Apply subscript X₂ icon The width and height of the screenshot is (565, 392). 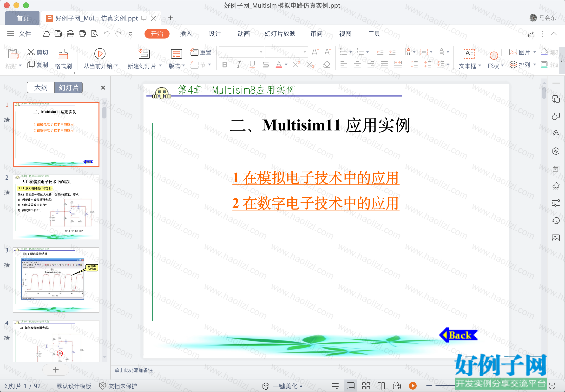pyautogui.click(x=310, y=65)
